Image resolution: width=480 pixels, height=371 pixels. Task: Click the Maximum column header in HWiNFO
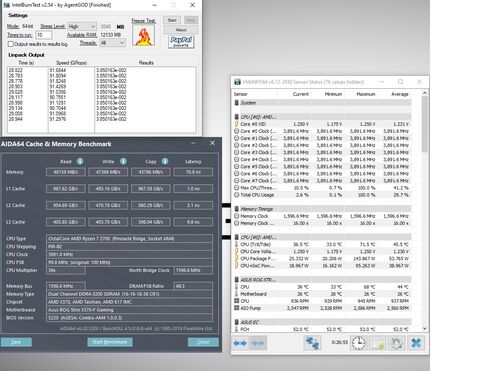pyautogui.click(x=366, y=94)
